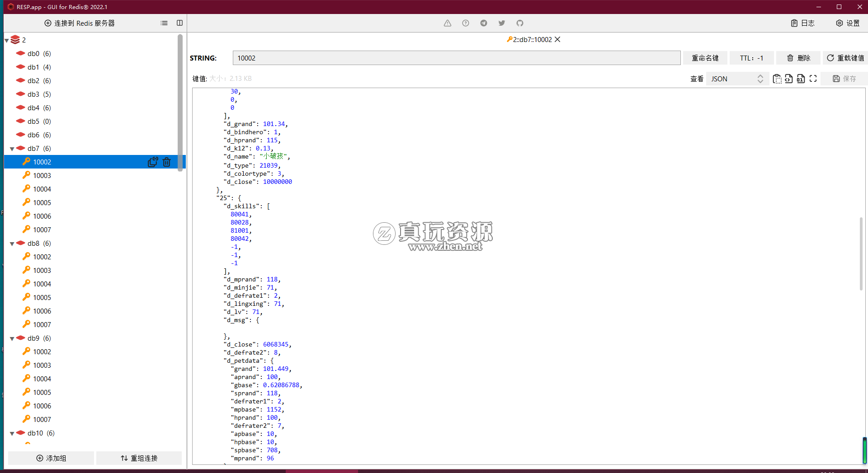Click 重载键值 reload value button
Screen dimensions: 868x473
tap(845, 58)
